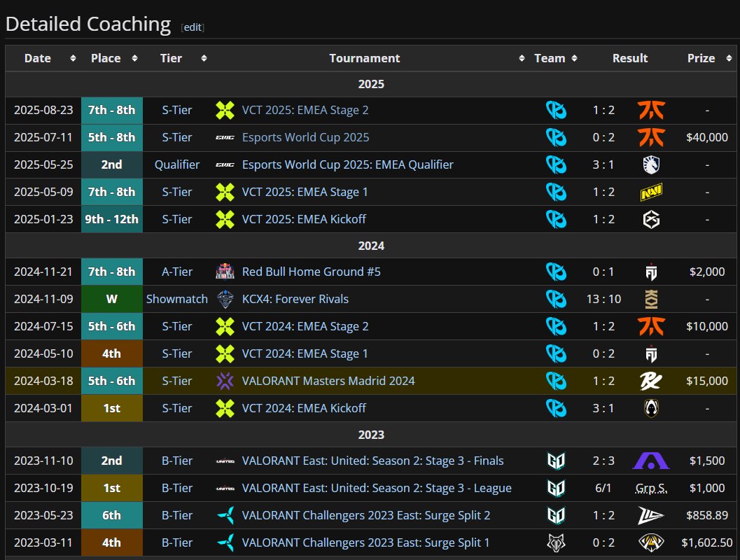Click the 6th place cell

tap(112, 515)
